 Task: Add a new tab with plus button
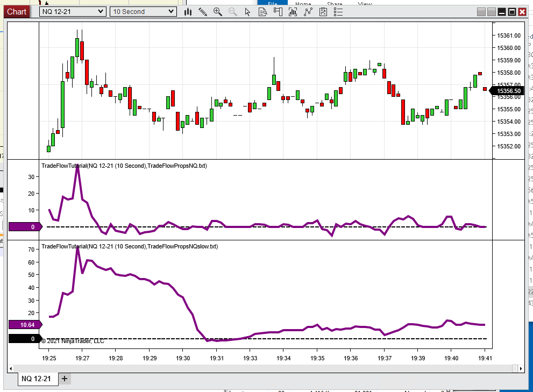pyautogui.click(x=65, y=379)
